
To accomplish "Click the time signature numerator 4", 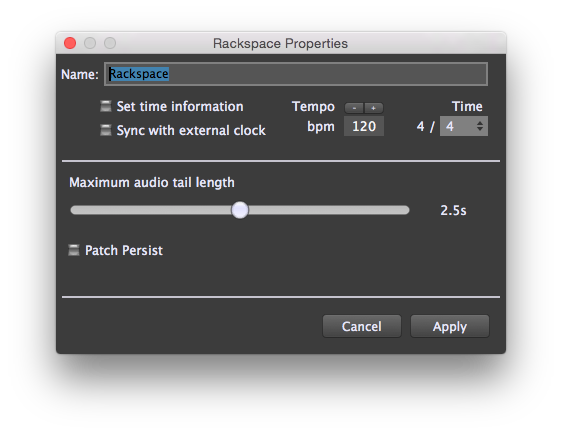I will (420, 127).
